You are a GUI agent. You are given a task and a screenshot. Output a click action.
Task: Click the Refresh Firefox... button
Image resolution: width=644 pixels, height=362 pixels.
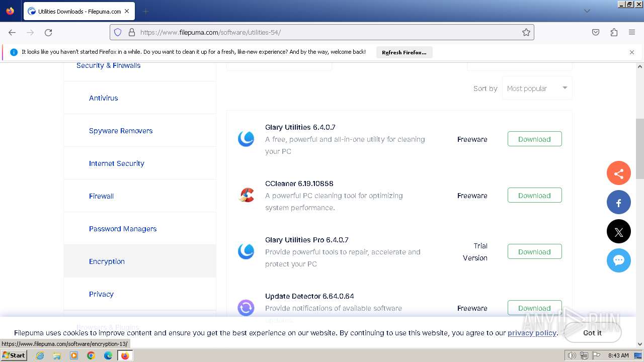pos(404,52)
